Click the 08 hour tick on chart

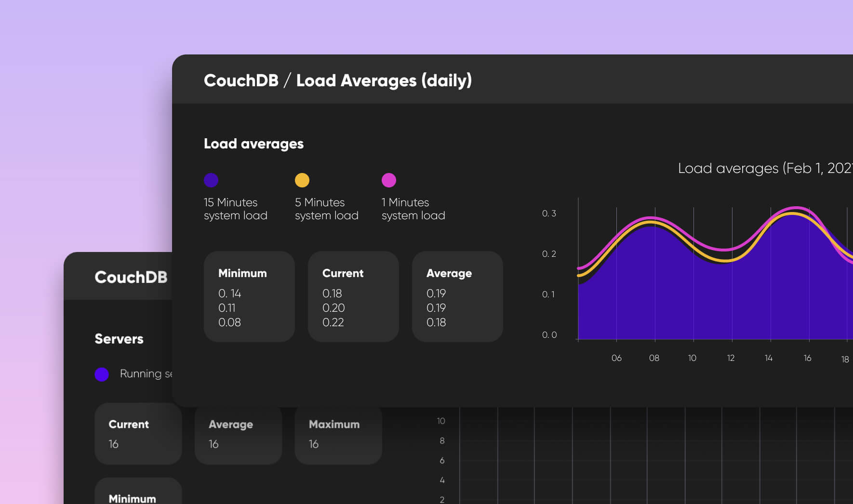654,358
